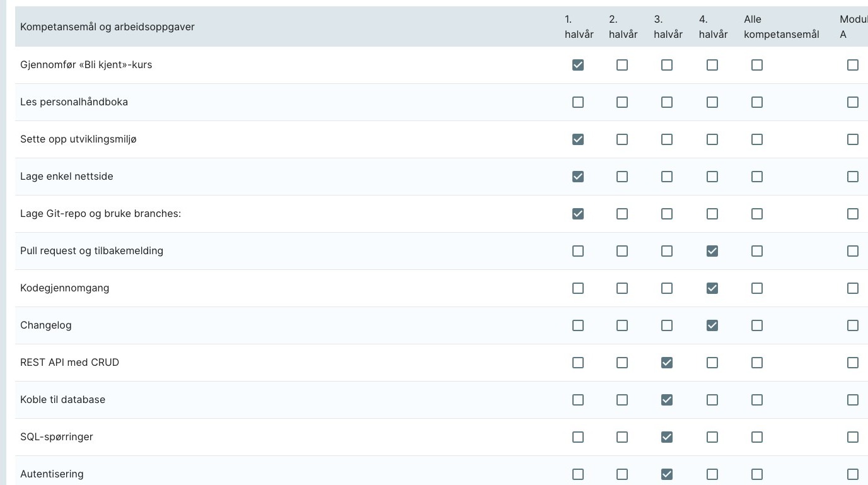The image size is (868, 485).
Task: Check 4. halvår for Autentisering
Action: [712, 474]
